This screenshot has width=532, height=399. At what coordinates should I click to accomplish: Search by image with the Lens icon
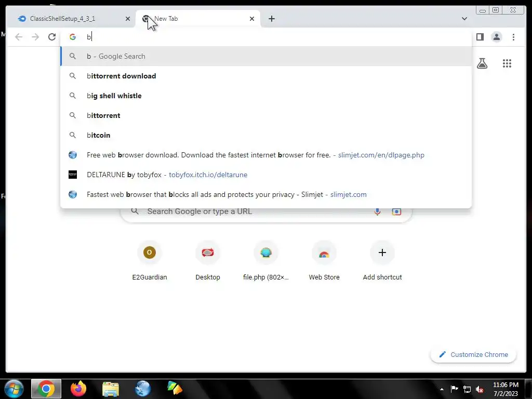click(396, 212)
